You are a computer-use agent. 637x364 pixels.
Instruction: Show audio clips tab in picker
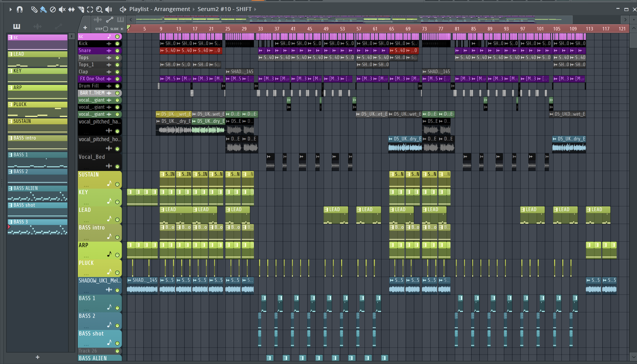click(38, 26)
